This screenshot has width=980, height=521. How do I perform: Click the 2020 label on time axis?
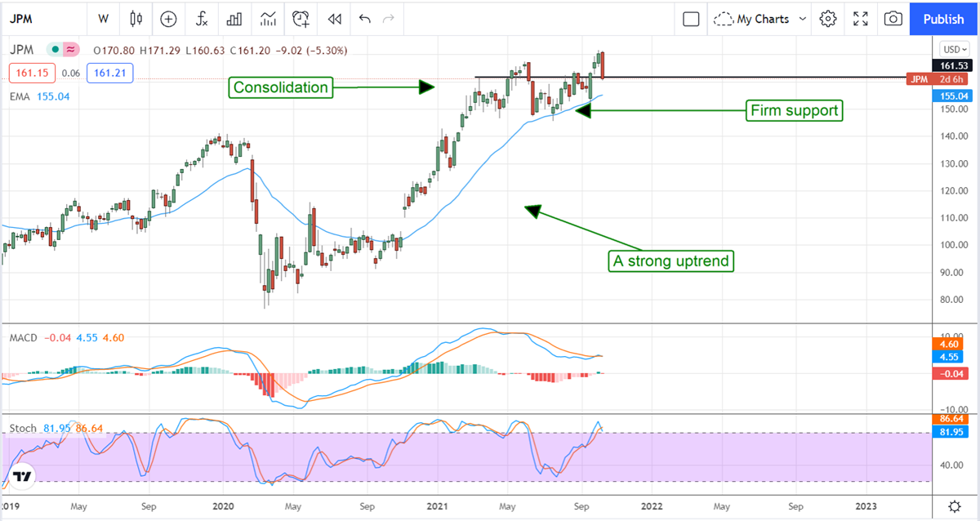(223, 506)
